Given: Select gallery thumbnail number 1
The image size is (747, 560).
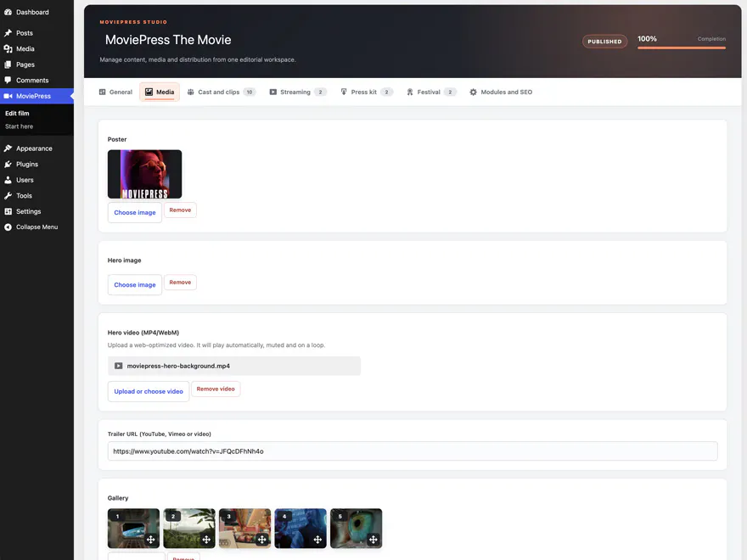Looking at the screenshot, I should (x=134, y=528).
